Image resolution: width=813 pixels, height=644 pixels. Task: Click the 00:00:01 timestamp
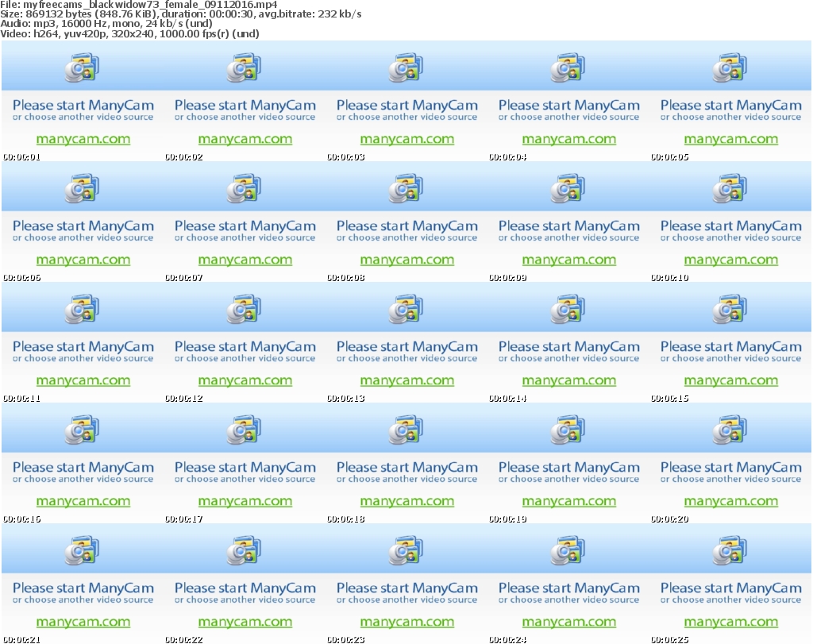tap(21, 156)
